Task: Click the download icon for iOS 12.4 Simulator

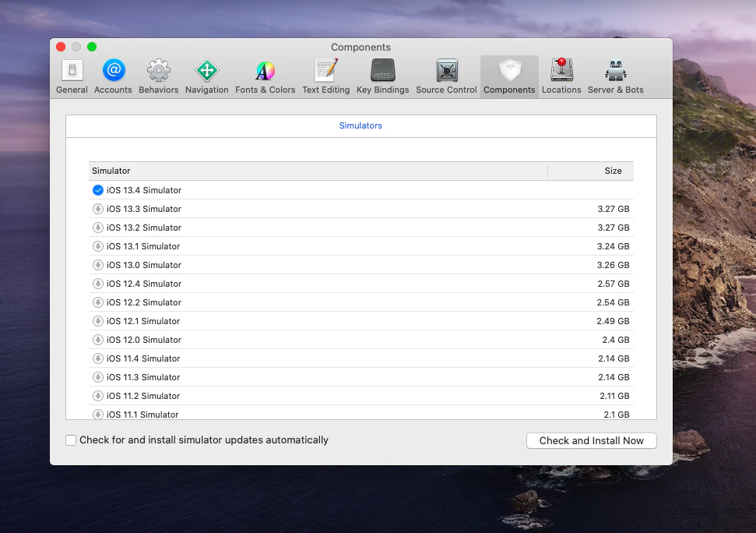Action: point(98,284)
